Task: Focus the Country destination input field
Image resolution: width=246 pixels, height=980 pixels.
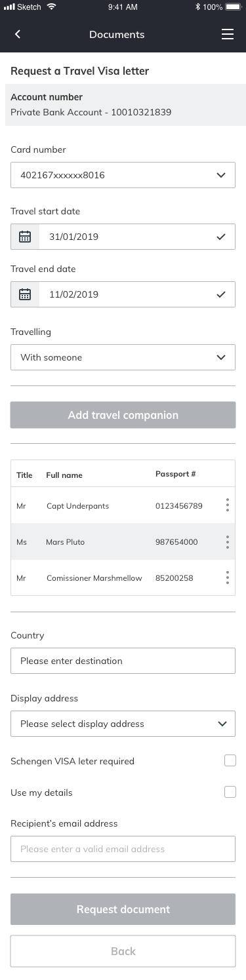Action: pos(123,661)
